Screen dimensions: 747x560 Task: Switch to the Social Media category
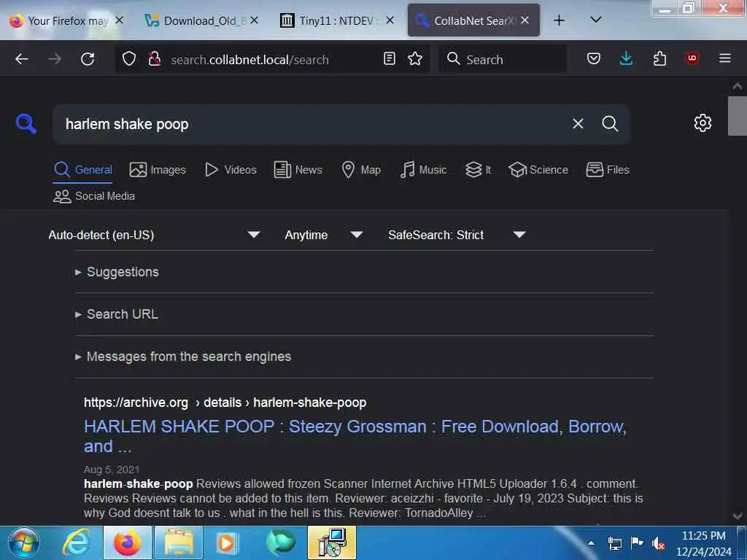point(94,196)
